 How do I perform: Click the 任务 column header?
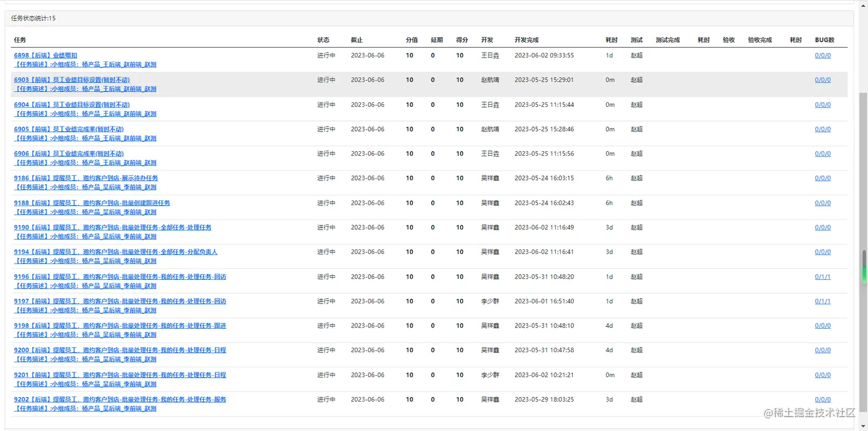tap(20, 40)
